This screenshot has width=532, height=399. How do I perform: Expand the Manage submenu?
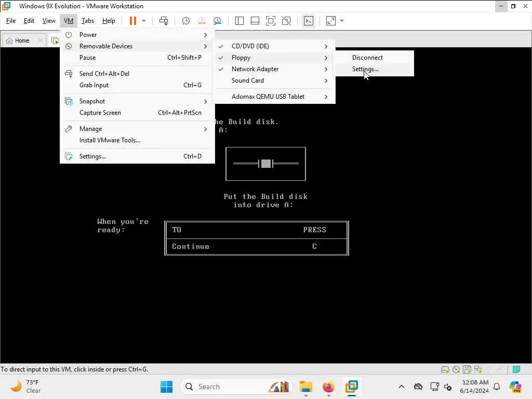point(137,129)
